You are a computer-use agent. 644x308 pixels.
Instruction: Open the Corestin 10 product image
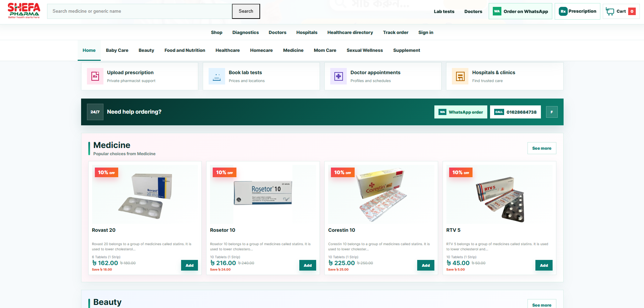pos(381,194)
